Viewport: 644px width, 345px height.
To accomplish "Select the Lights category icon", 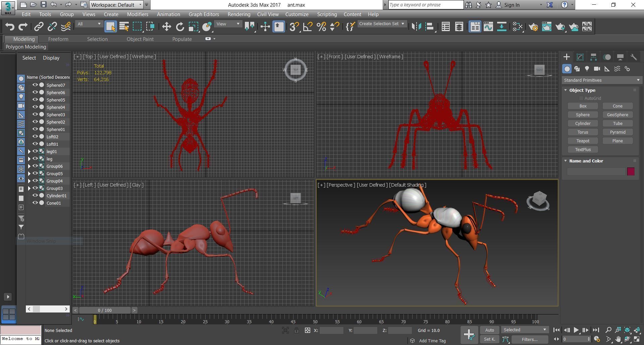I will [587, 69].
